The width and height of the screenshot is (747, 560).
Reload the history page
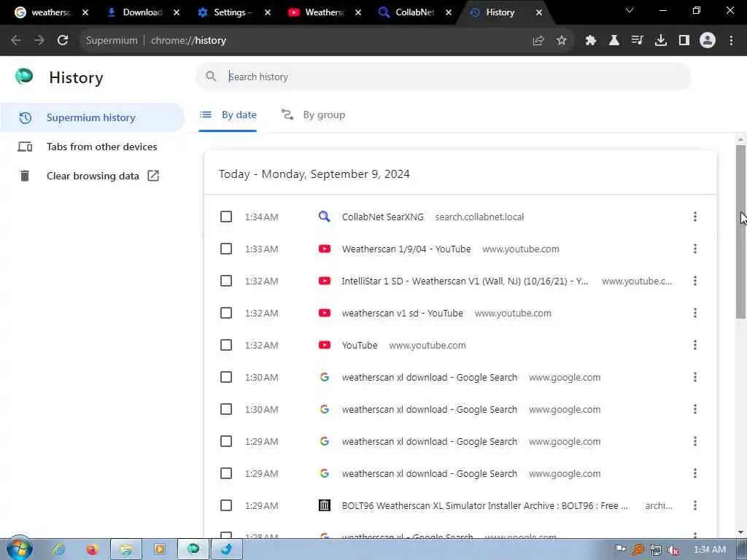(63, 41)
